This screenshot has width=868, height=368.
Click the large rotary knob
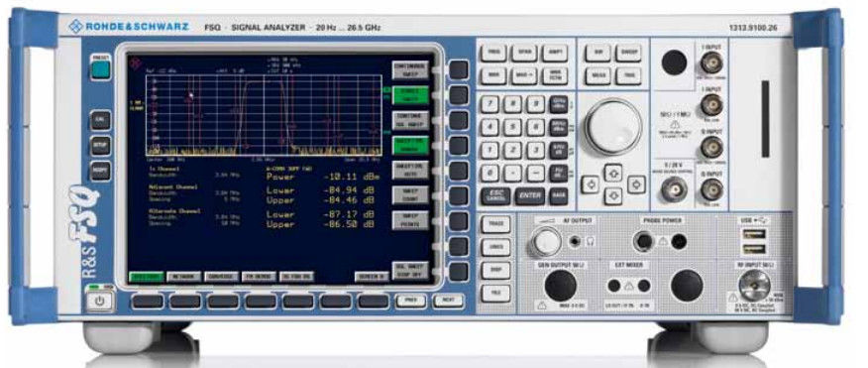(612, 127)
